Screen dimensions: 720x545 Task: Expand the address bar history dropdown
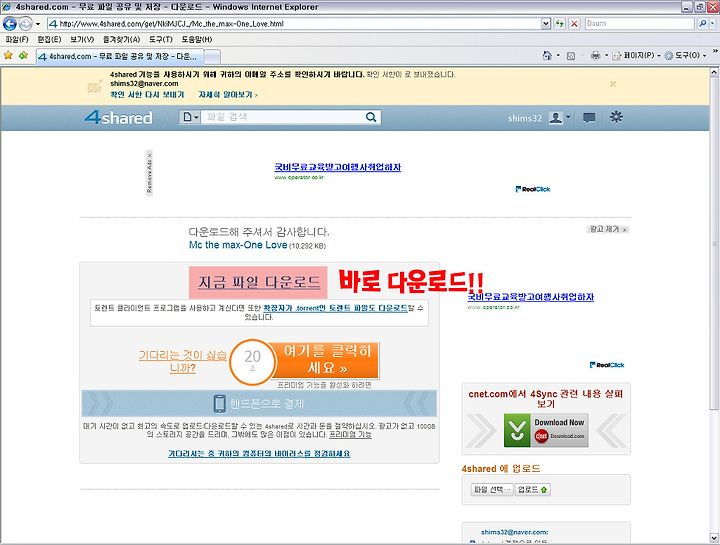tap(546, 23)
